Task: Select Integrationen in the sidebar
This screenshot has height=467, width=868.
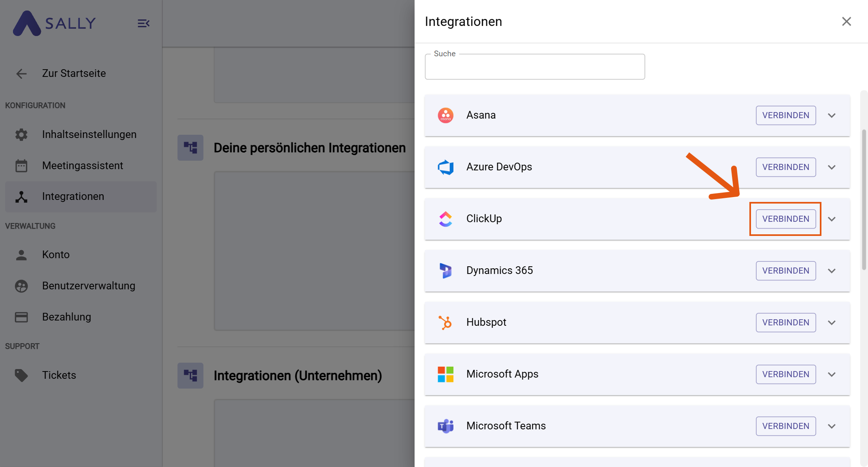Action: 81,197
